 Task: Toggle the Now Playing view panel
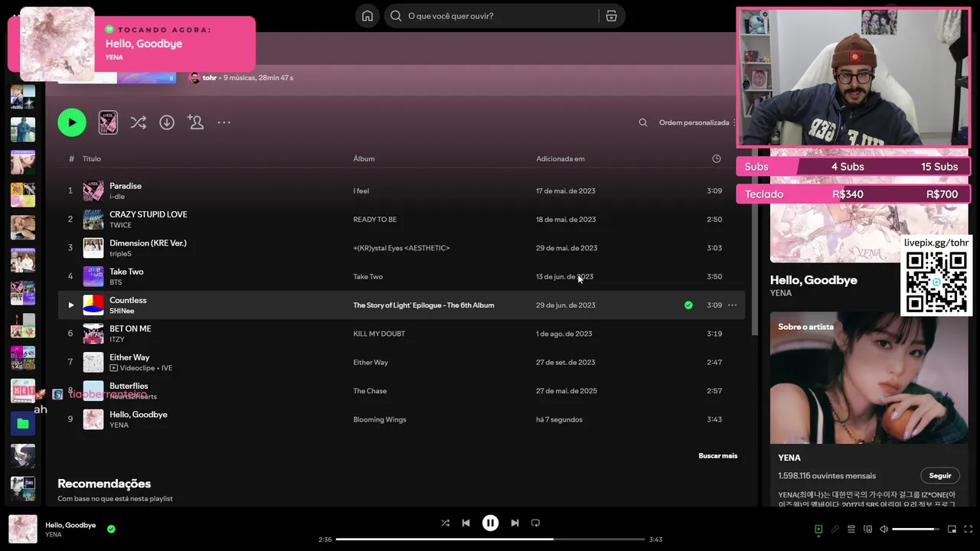(818, 529)
